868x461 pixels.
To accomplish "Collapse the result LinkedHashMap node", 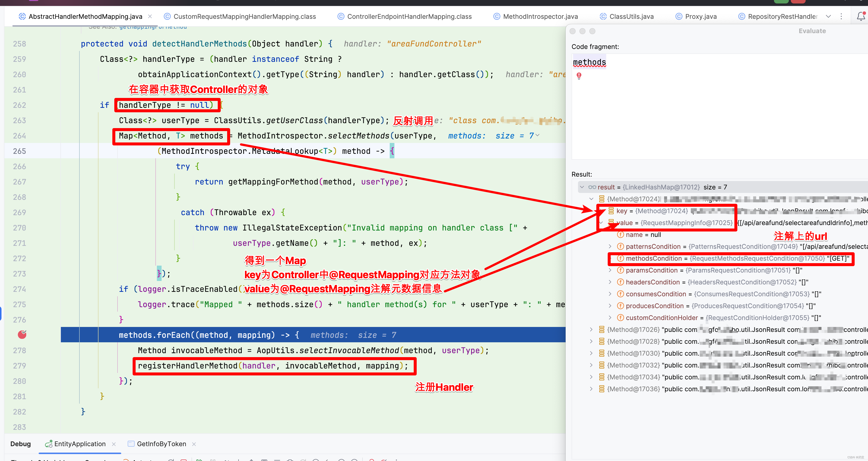I will (x=582, y=187).
